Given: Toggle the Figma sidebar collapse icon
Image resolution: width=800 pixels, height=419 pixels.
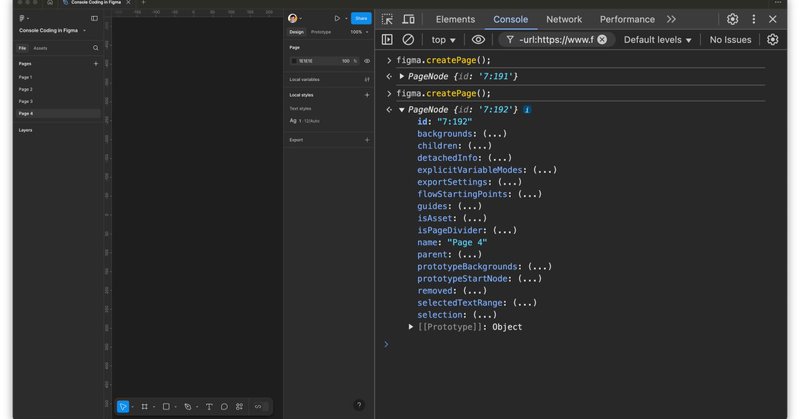Looking at the screenshot, I should pos(94,18).
